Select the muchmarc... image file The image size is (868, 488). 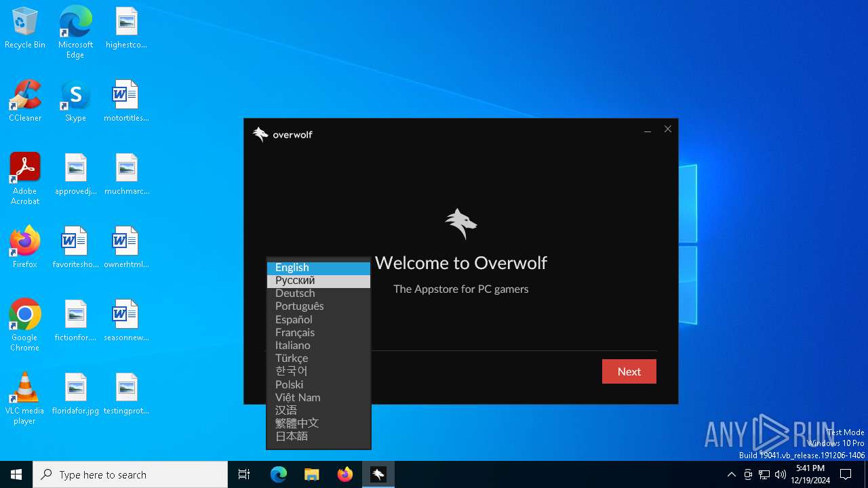(x=126, y=175)
